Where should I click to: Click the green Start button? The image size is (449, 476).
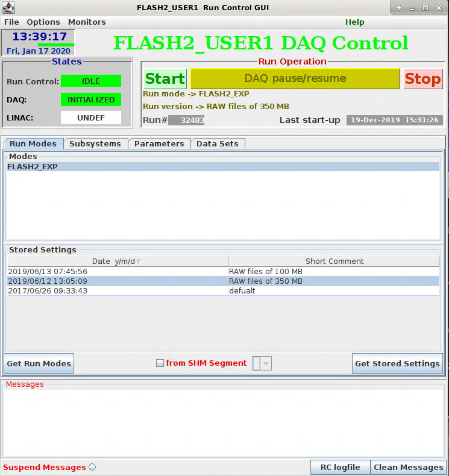pos(165,78)
